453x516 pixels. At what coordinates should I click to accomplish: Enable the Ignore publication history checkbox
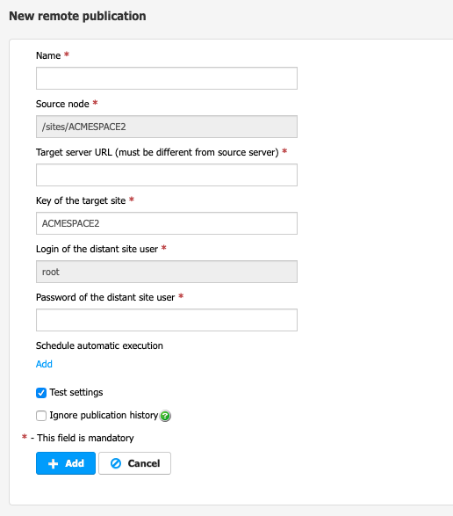pos(41,416)
